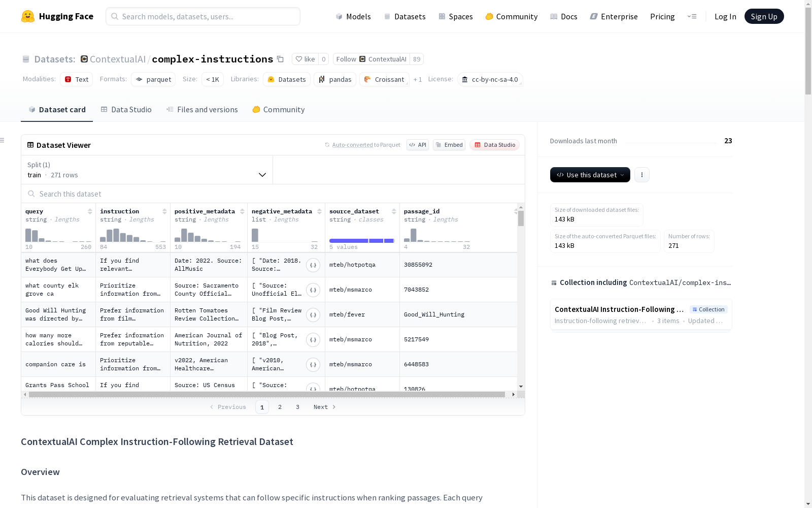Click Next page in pagination
Viewport: 812px width, 508px height.
[324, 407]
